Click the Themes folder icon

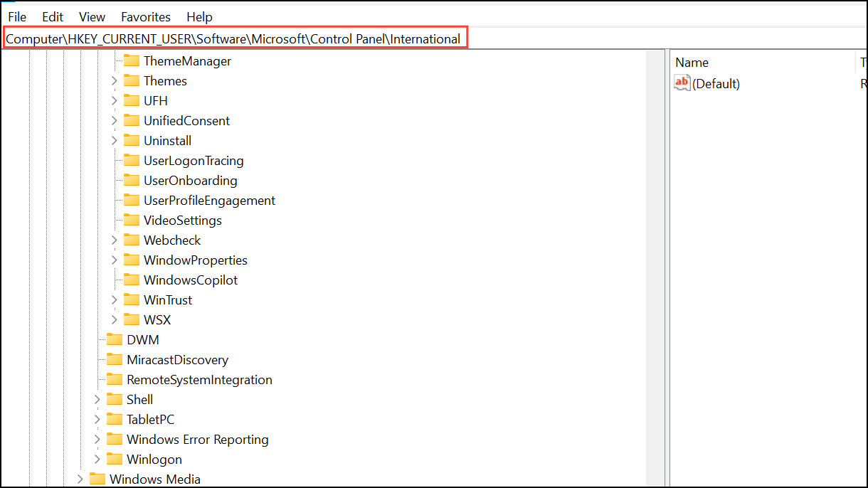click(132, 80)
